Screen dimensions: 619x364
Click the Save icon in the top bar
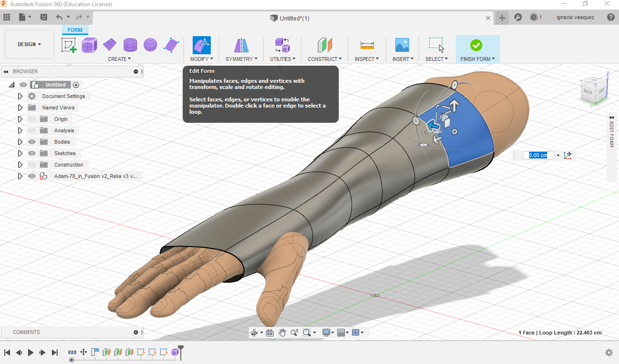click(x=44, y=17)
